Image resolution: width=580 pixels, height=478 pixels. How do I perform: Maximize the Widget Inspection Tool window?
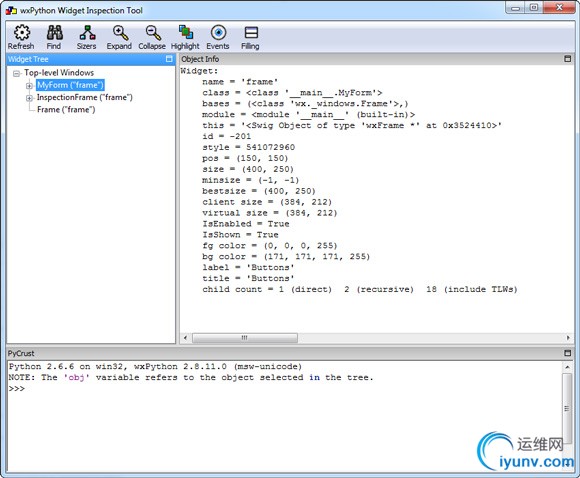point(534,8)
